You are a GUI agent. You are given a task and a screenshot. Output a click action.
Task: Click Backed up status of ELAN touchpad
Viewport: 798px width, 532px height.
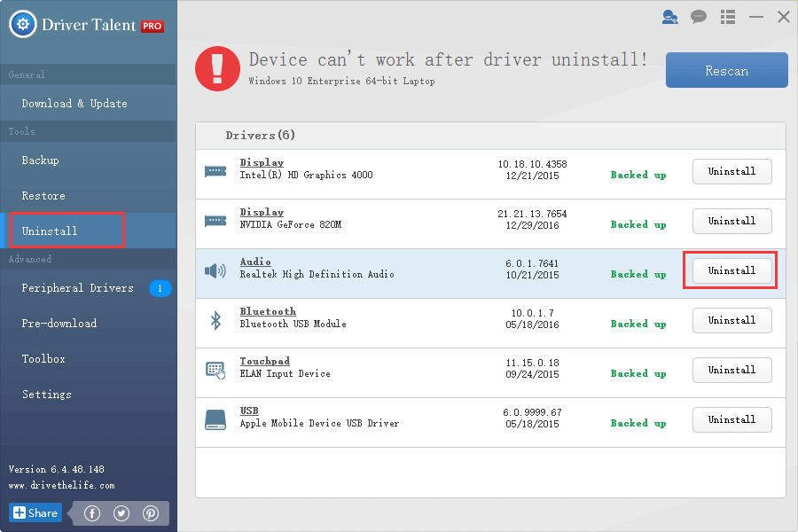[638, 373]
